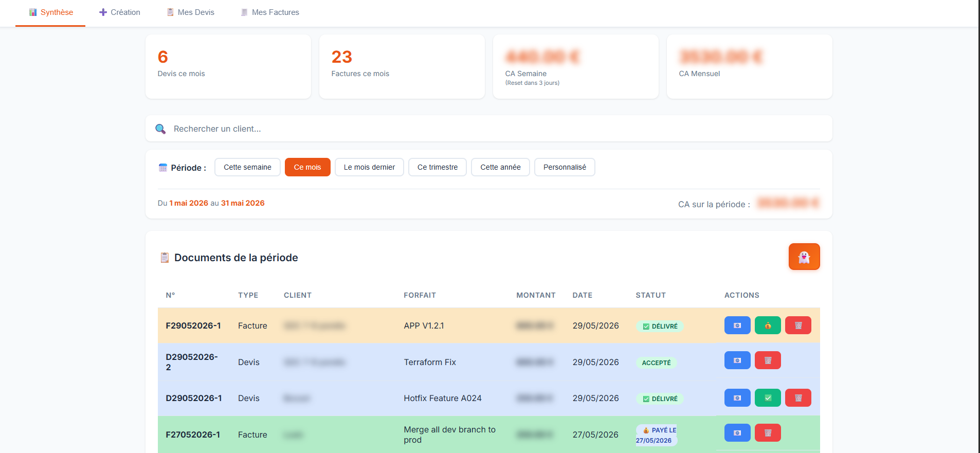Screen dimensions: 980x453
Task: Delete invoice F27052026-1 with trash button
Action: pos(768,433)
